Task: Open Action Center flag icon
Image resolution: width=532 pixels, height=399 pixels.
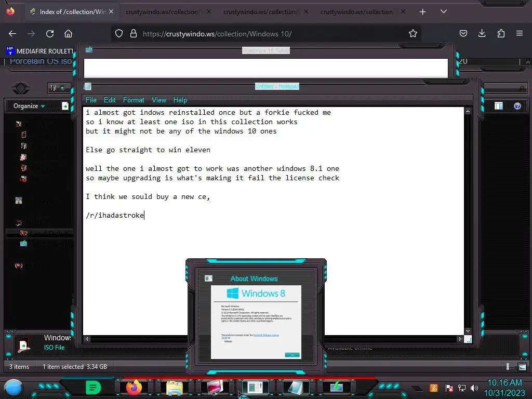Action: pos(449,388)
